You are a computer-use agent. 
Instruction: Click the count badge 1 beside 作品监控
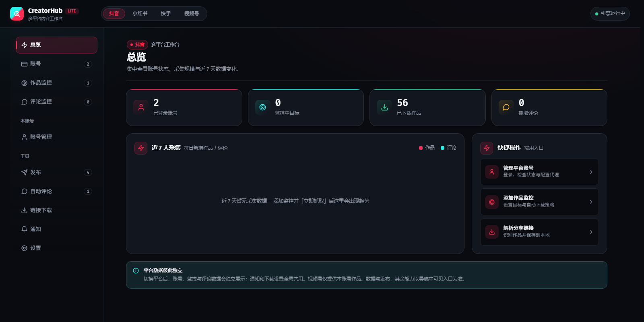pos(88,83)
